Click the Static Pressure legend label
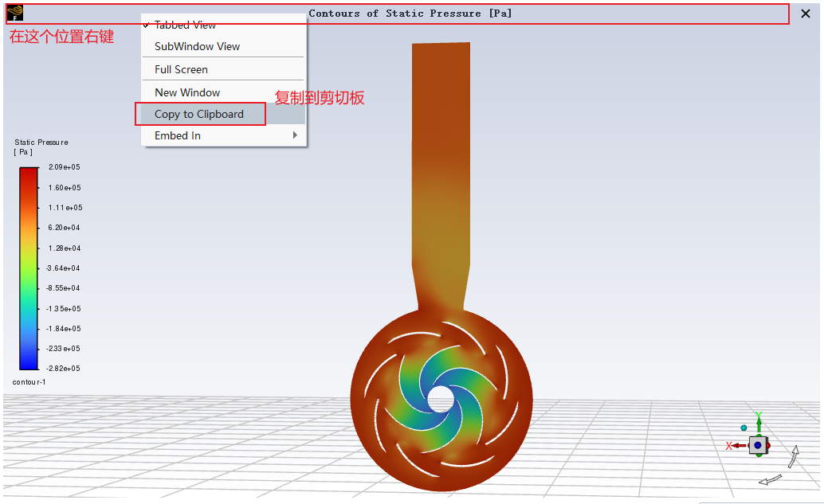824x504 pixels. pyautogui.click(x=41, y=143)
